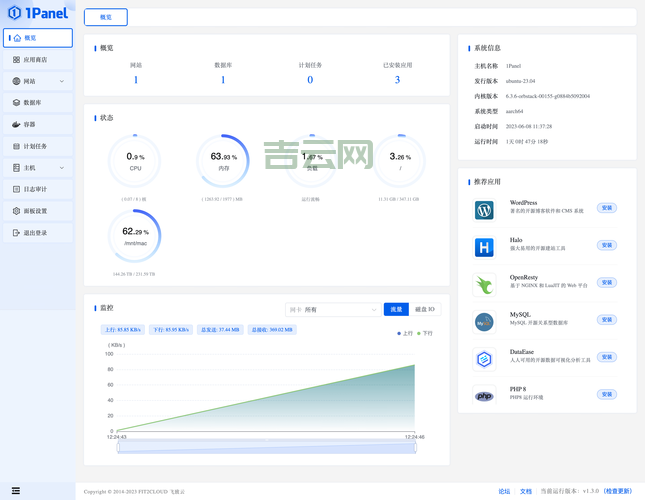Open 面板设置 panel settings
This screenshot has height=500, width=645.
pos(37,211)
